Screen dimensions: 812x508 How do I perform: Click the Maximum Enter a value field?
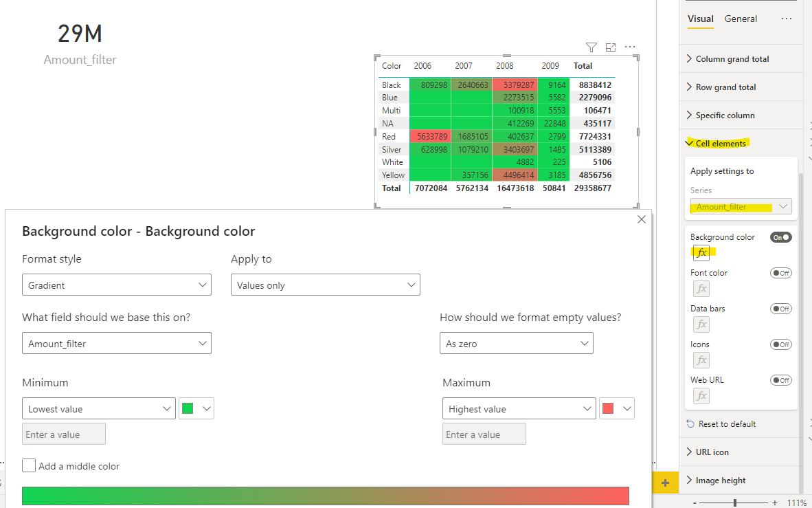pos(484,434)
